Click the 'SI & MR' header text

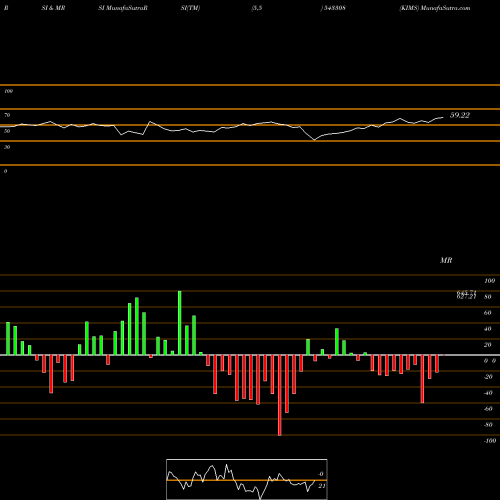pos(53,8)
